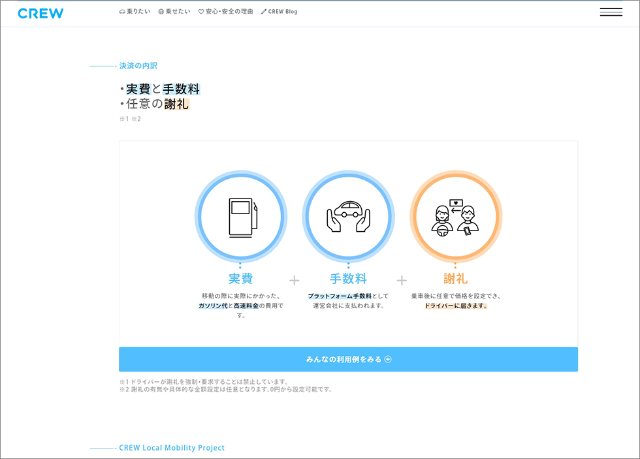The height and width of the screenshot is (459, 640).
Task: Click the driver and rider icon circle
Action: click(x=456, y=216)
